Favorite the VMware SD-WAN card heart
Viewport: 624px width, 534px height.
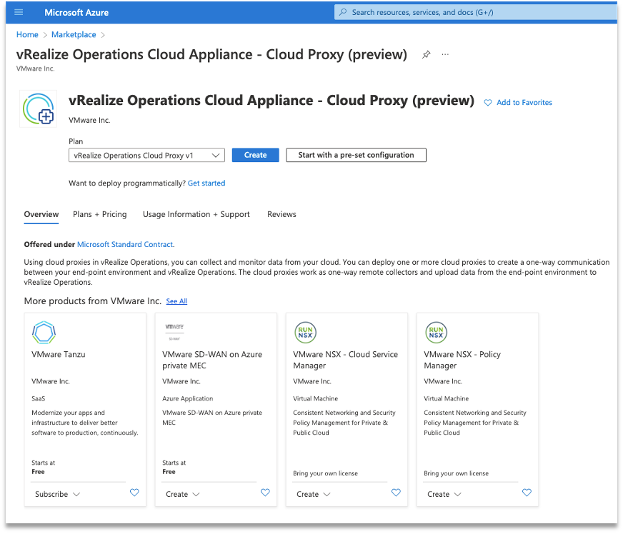(x=265, y=493)
